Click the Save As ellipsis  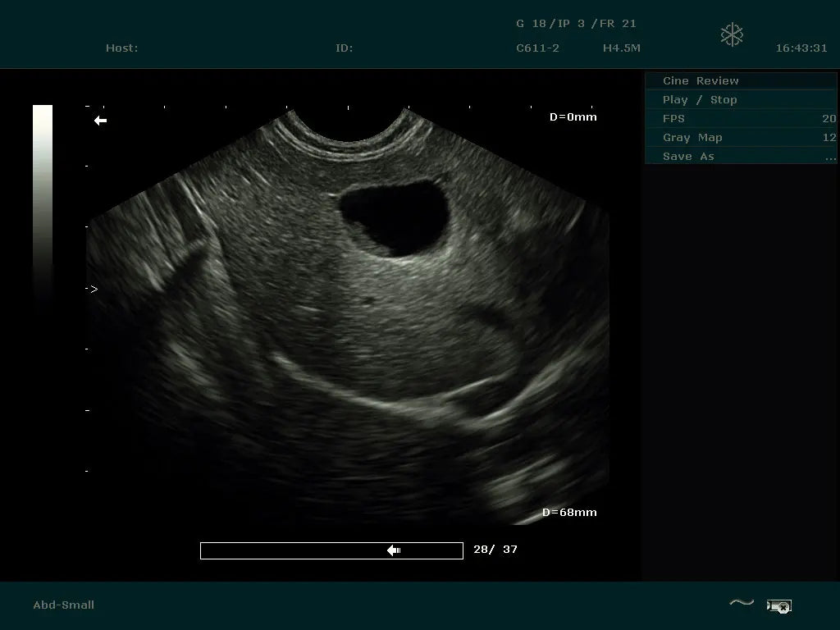pyautogui.click(x=829, y=157)
